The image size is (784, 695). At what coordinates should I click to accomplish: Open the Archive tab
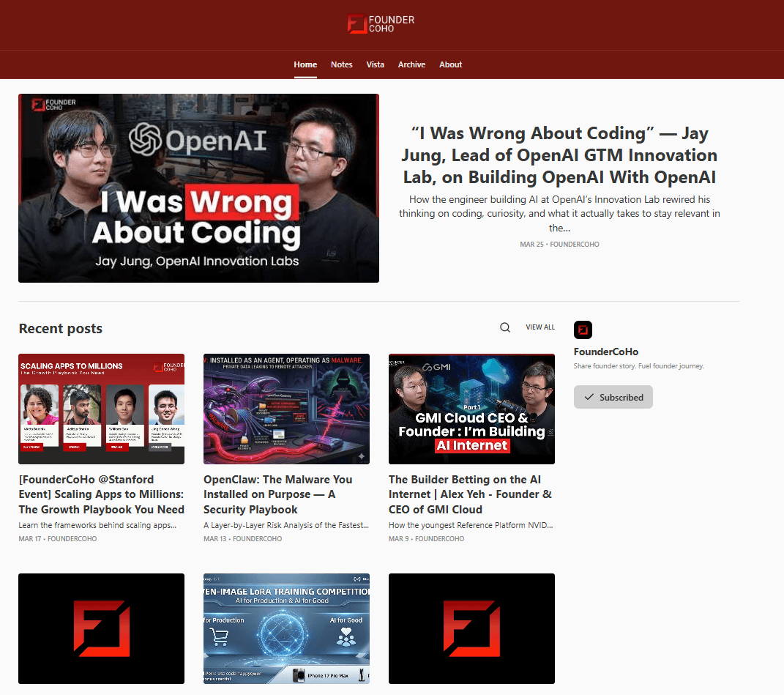(x=411, y=64)
